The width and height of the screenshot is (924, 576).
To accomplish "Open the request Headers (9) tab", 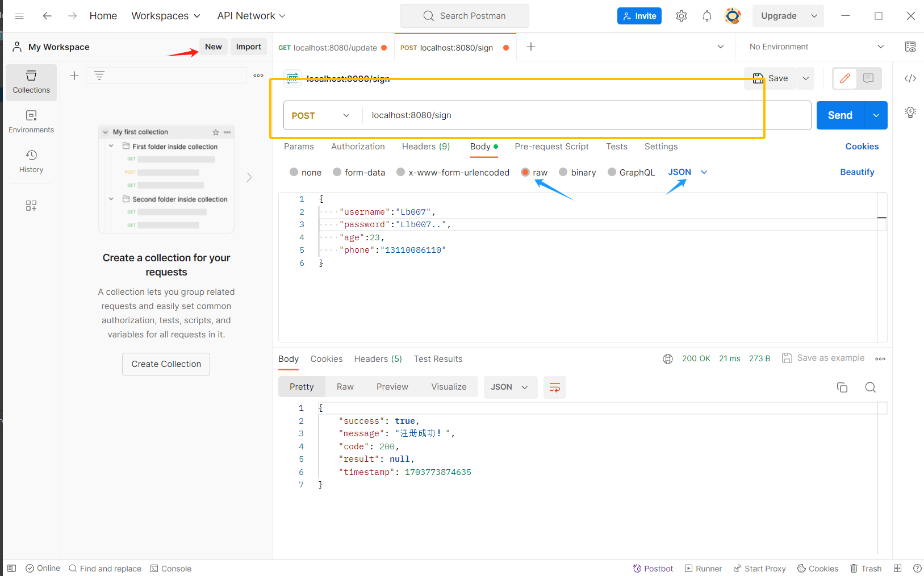I will coord(426,147).
